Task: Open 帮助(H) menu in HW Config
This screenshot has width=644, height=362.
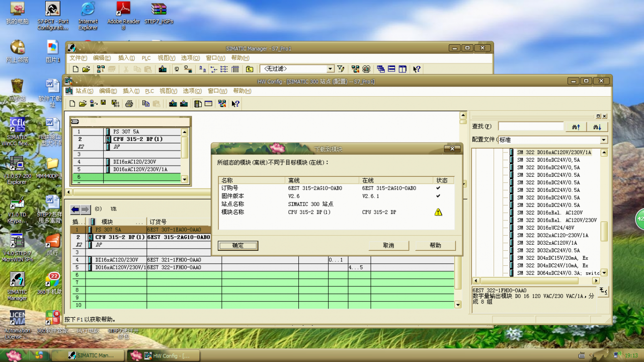Action: (242, 91)
